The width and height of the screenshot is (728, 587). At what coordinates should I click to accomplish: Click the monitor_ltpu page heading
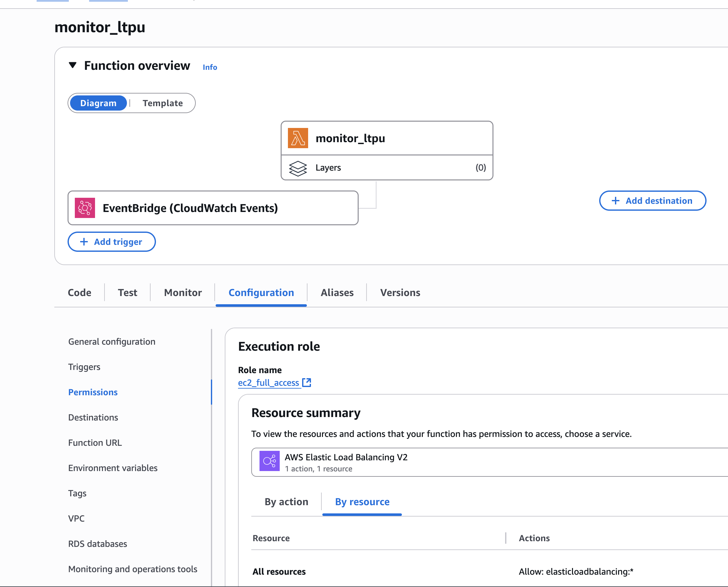[100, 27]
